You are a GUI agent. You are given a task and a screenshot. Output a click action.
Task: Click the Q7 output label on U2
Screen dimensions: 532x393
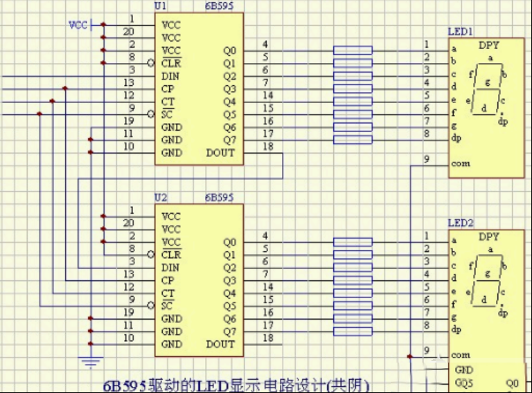[x=229, y=331]
